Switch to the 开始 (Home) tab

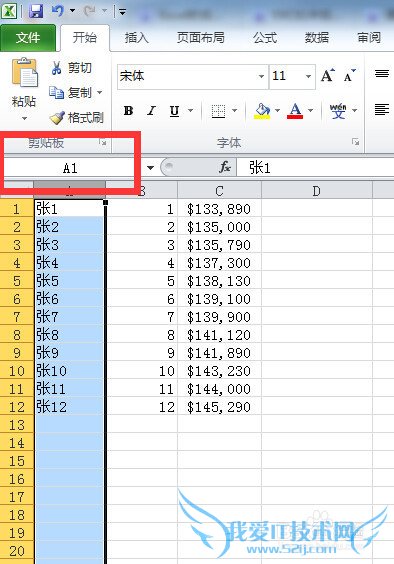coord(85,38)
